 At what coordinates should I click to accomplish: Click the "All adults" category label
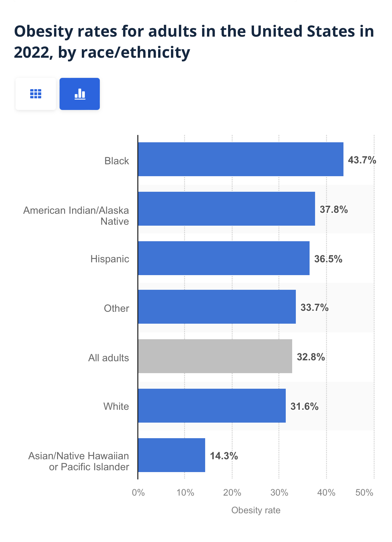coord(108,358)
